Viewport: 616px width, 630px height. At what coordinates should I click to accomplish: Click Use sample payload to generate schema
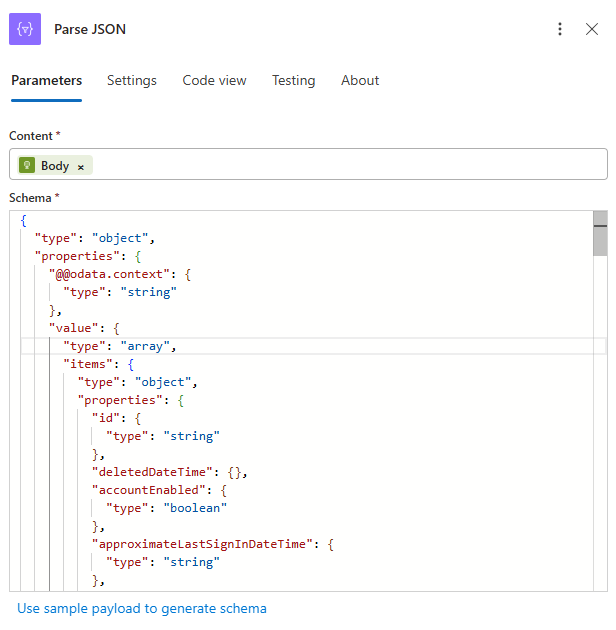pyautogui.click(x=142, y=608)
